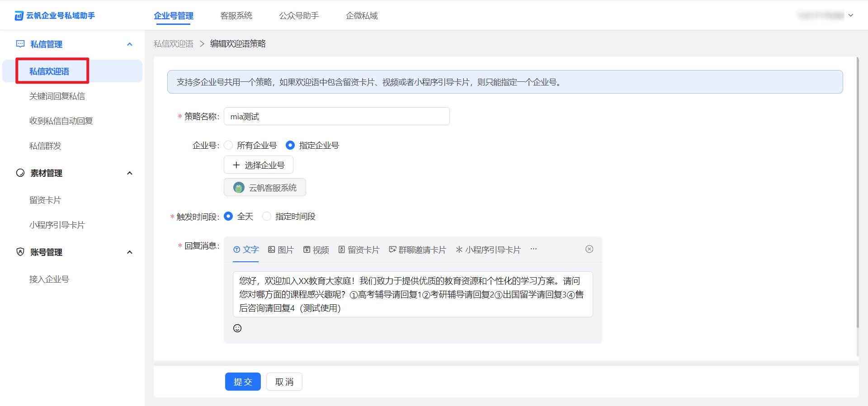
Task: Click the 云帆客服系统 avatar icon
Action: click(239, 187)
